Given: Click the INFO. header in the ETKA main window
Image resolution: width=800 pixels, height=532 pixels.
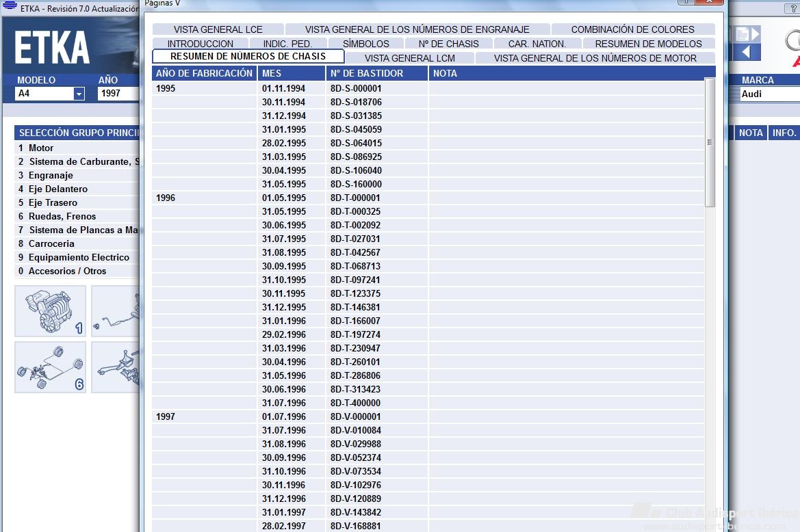Looking at the screenshot, I should click(x=784, y=133).
